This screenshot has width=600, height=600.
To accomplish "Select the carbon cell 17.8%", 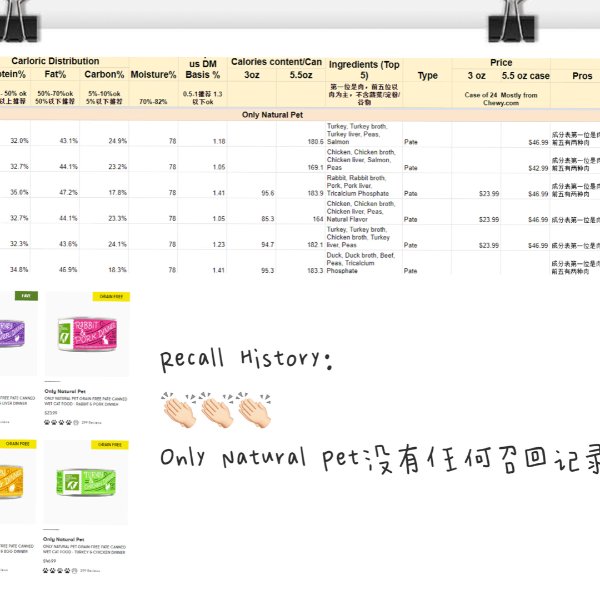I will (104, 186).
